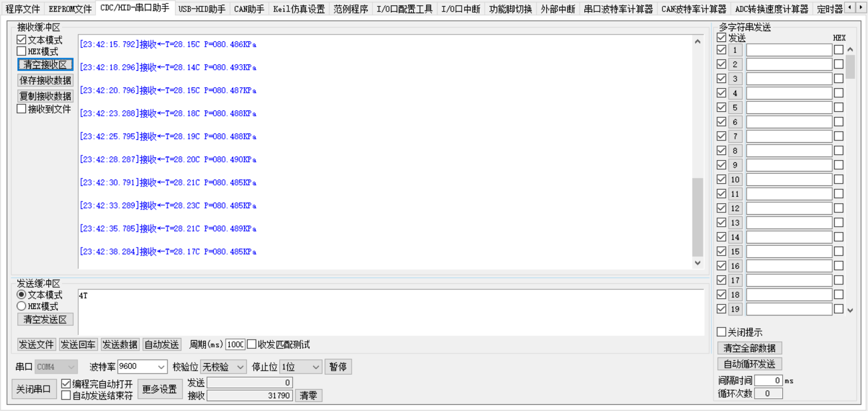Click the received line at 23:42:15.792

[x=167, y=44]
